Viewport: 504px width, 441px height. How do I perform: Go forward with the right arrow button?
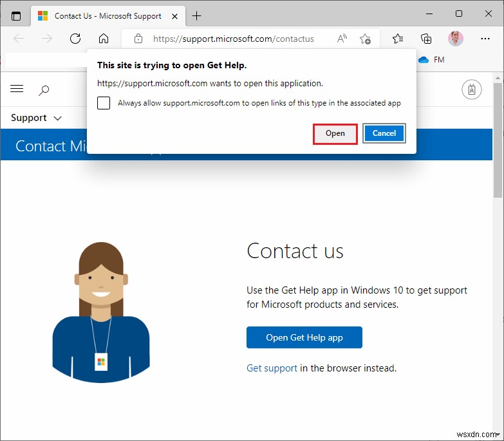point(47,39)
